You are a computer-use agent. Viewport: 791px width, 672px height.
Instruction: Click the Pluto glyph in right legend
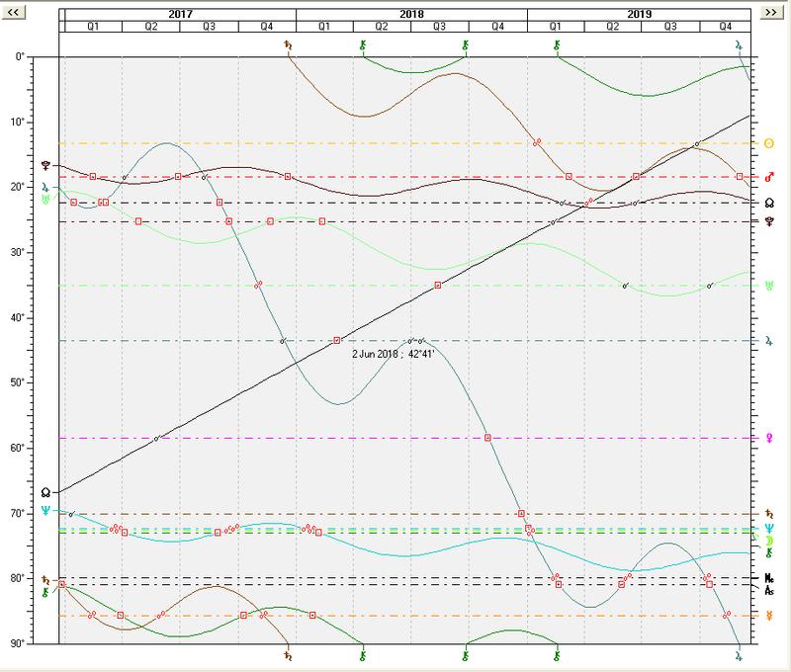click(769, 221)
